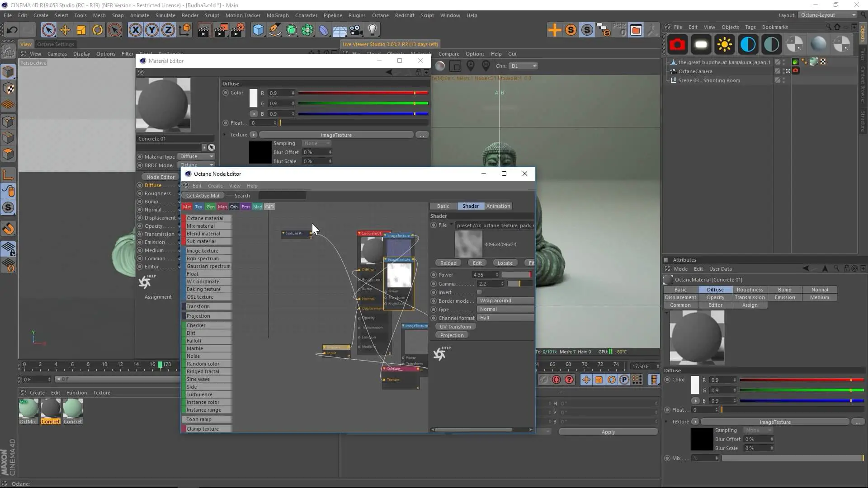868x488 pixels.
Task: Click the Octane area light icon
Action: click(701, 44)
